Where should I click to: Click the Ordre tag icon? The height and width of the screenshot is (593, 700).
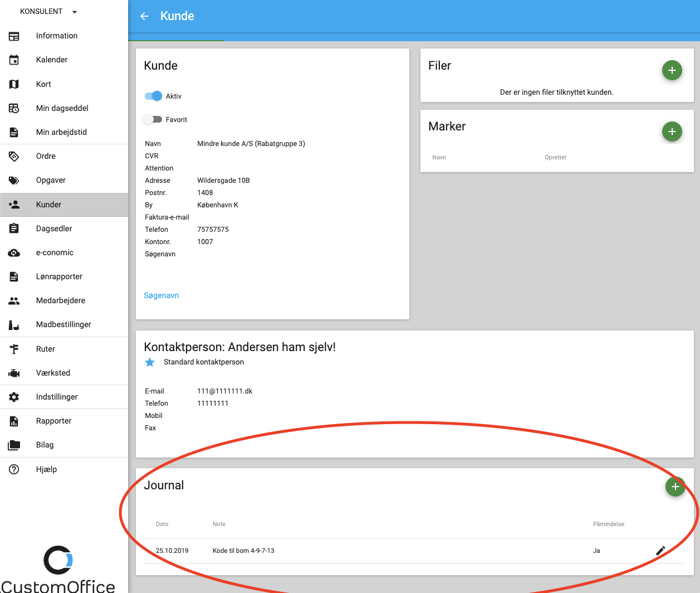pos(14,157)
